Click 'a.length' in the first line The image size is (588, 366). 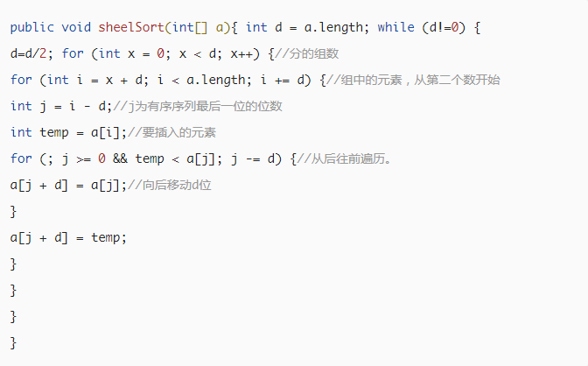point(333,28)
